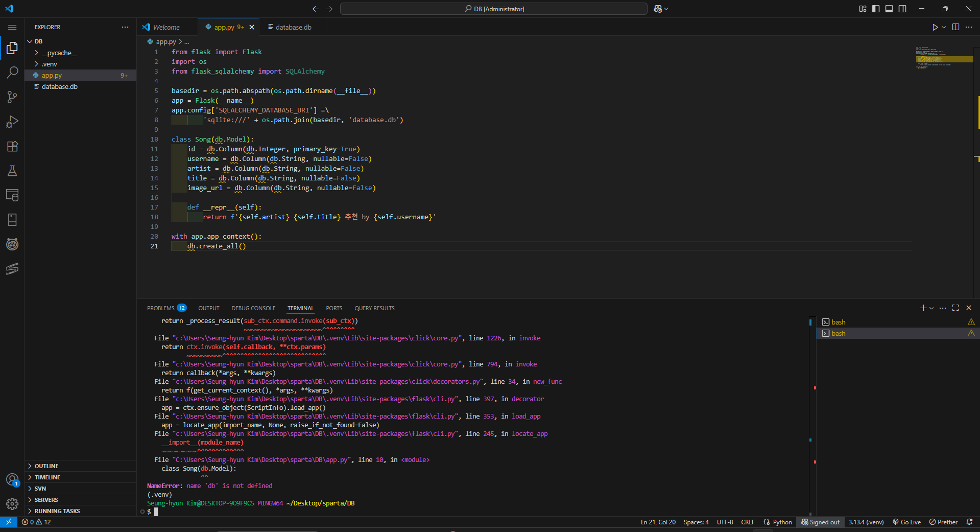Open the Extensions view
The image size is (980, 532).
[12, 146]
